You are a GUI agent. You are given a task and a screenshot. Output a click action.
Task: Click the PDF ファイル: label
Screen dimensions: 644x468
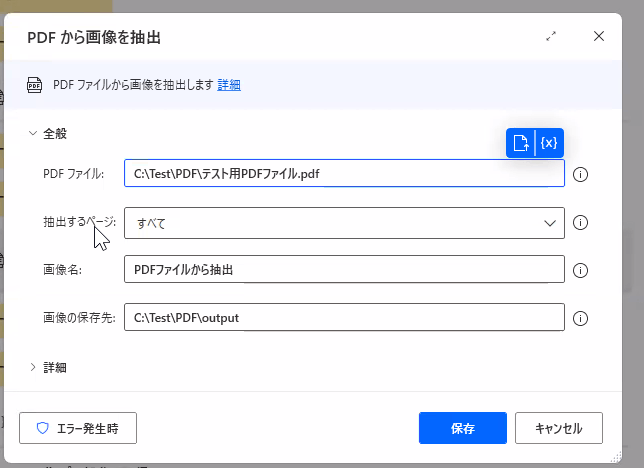tap(74, 174)
